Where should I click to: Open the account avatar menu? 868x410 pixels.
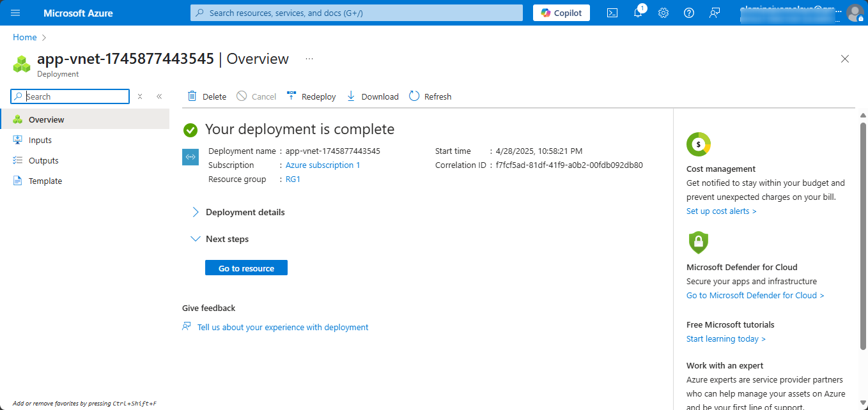[855, 13]
